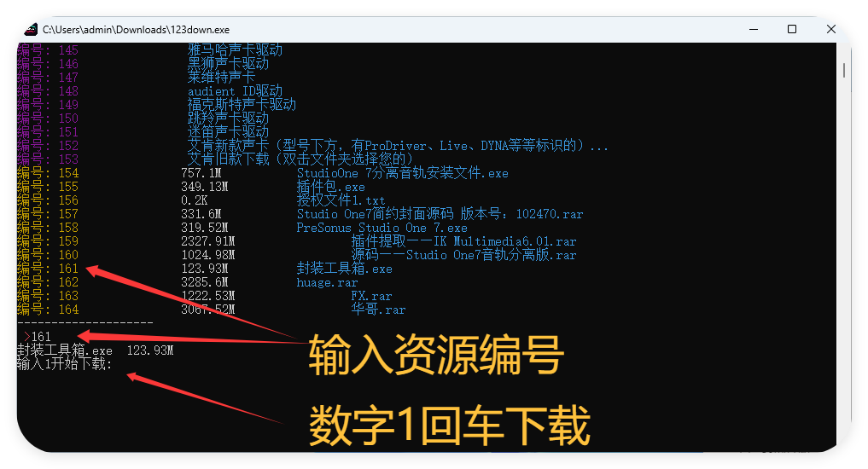
Task: Click the 授权文件1.txt filename
Action: coord(341,200)
